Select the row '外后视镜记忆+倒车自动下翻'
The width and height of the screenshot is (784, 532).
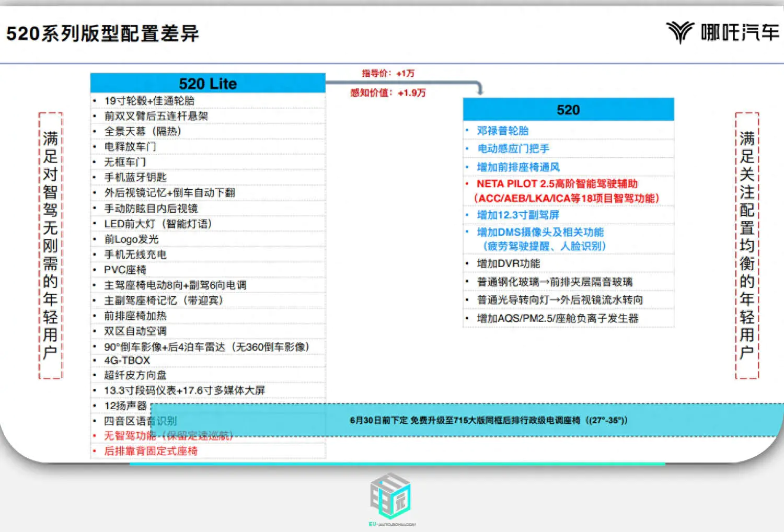pyautogui.click(x=208, y=193)
